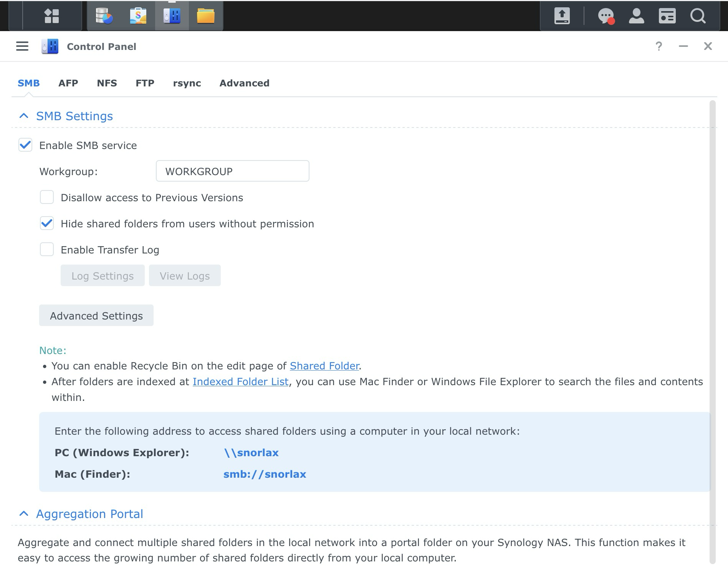Click the SMB Settings heading text
The image size is (728, 576).
point(74,116)
